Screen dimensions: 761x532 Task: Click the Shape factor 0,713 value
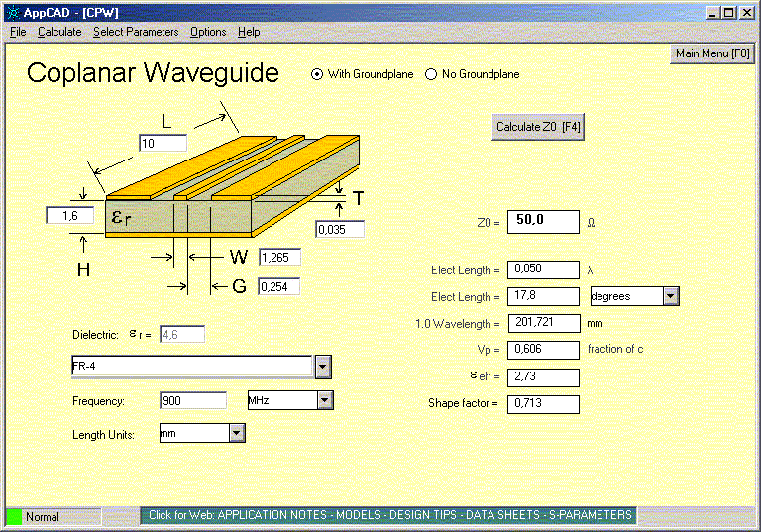(544, 404)
